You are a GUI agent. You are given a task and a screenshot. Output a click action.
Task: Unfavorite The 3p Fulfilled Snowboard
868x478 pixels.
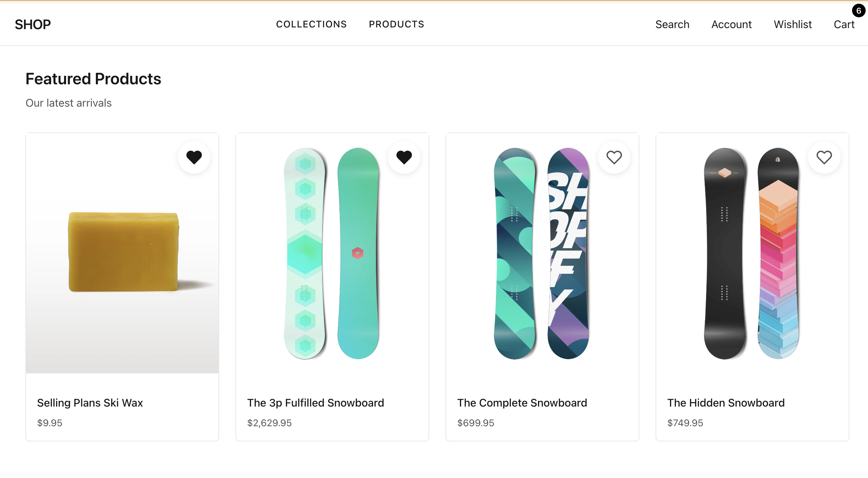(405, 157)
